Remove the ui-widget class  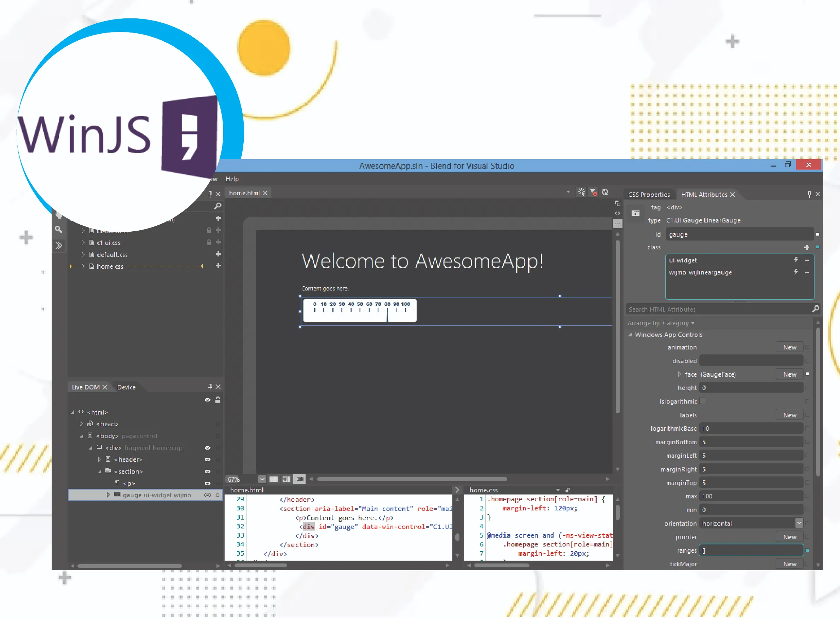pos(807,260)
